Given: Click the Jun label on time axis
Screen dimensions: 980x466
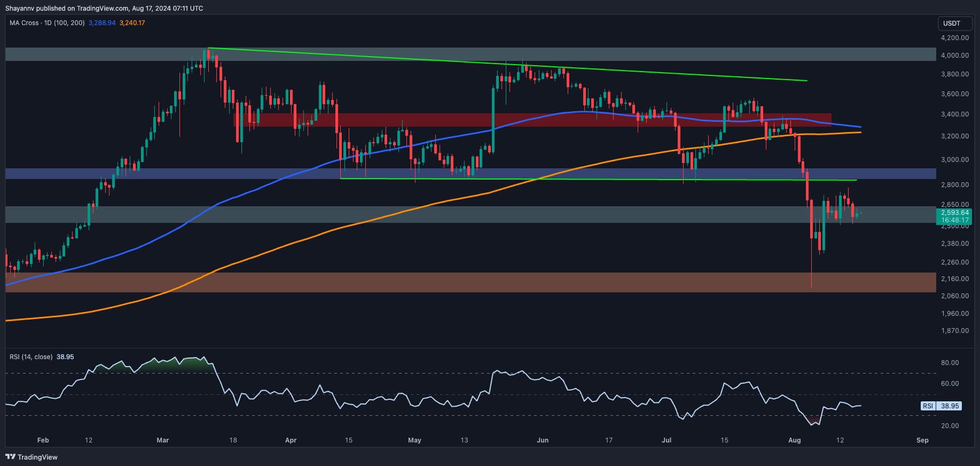Looking at the screenshot, I should coord(543,440).
